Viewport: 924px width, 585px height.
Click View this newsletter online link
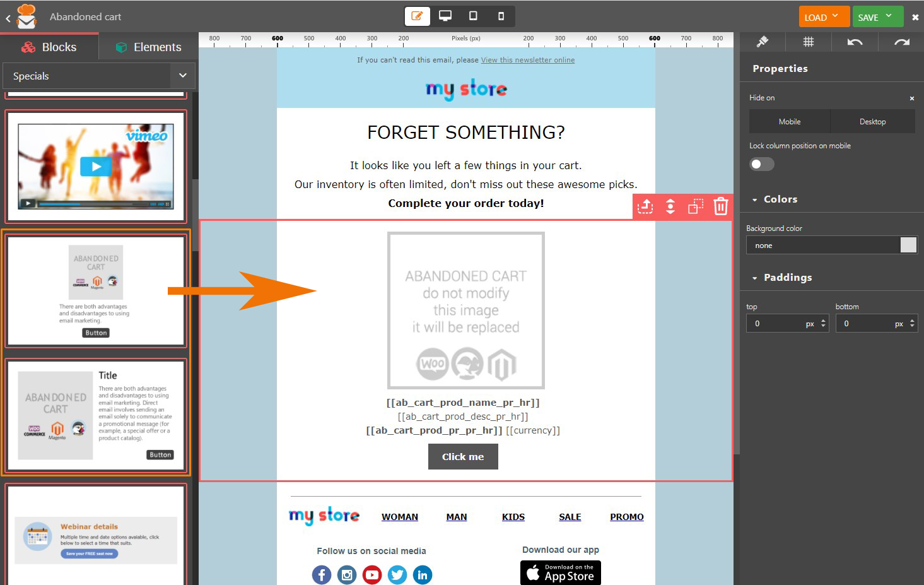[528, 60]
